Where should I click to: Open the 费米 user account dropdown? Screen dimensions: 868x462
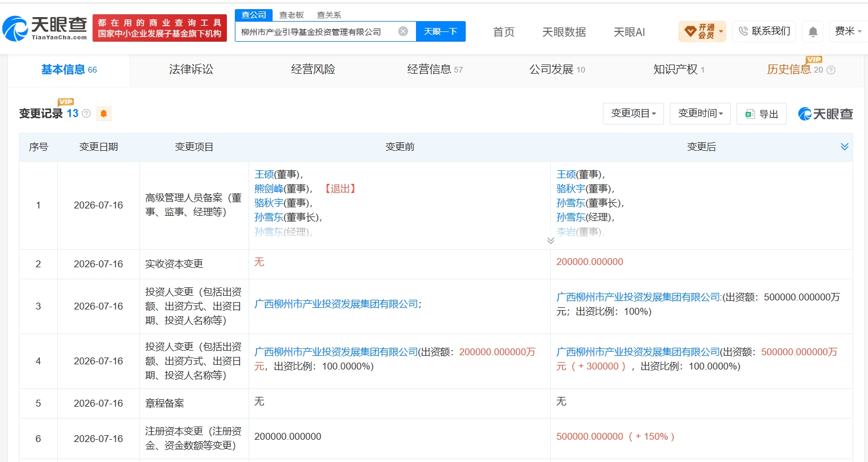[848, 31]
